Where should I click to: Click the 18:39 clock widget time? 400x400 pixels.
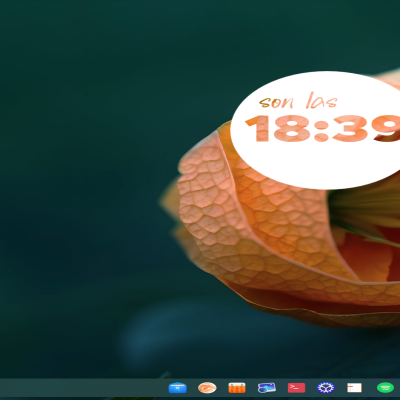point(322,128)
